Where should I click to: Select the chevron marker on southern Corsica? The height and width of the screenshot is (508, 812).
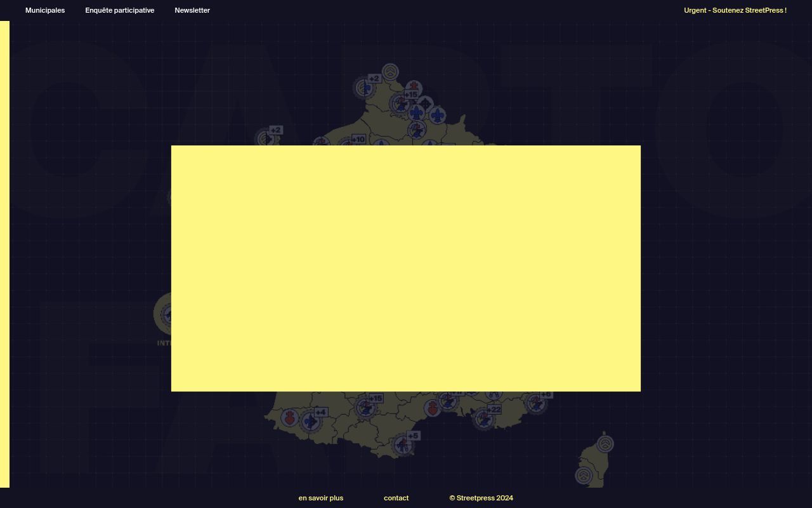(x=584, y=475)
